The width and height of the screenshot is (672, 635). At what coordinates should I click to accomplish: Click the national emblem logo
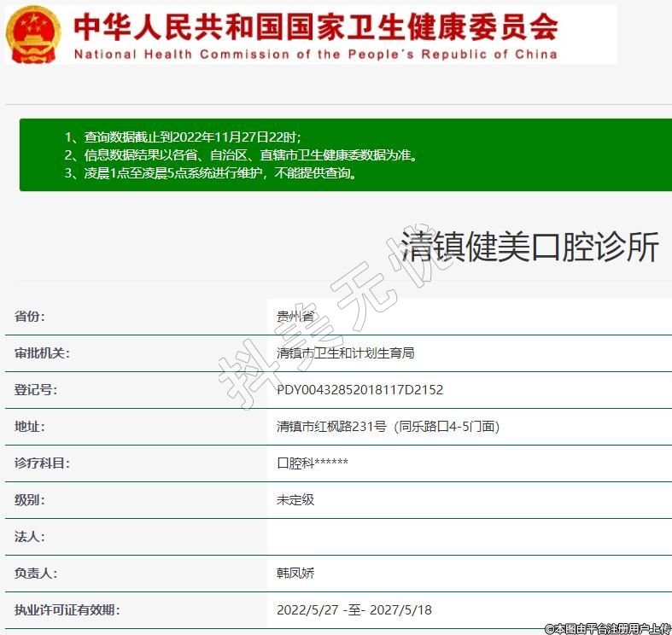click(x=34, y=34)
